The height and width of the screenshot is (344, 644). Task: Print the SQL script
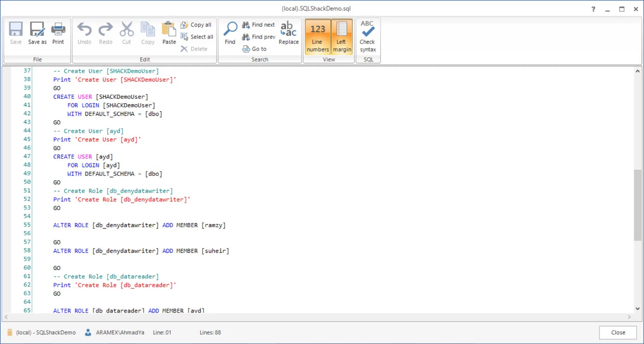pos(58,33)
